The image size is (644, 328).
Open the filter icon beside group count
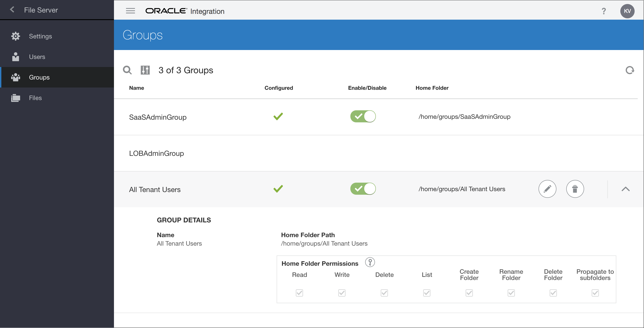tap(145, 70)
